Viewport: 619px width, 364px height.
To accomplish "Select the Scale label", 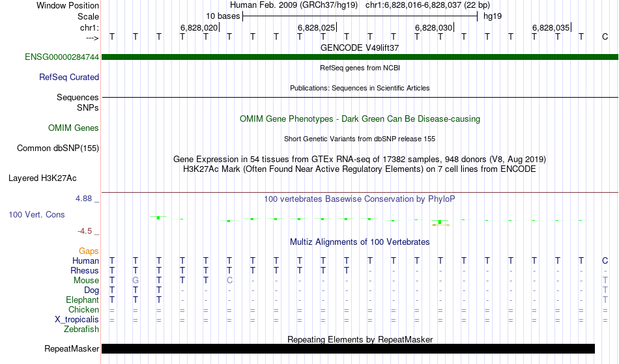I will [88, 16].
